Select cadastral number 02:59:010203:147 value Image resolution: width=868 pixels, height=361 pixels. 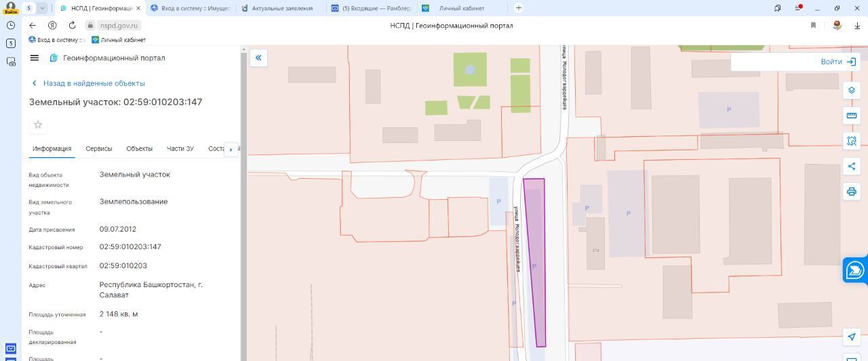(130, 247)
